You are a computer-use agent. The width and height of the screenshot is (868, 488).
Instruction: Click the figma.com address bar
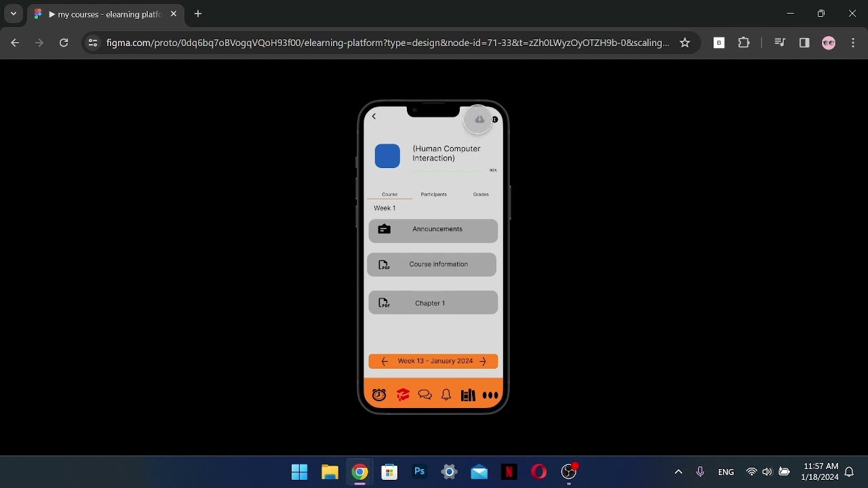[387, 43]
